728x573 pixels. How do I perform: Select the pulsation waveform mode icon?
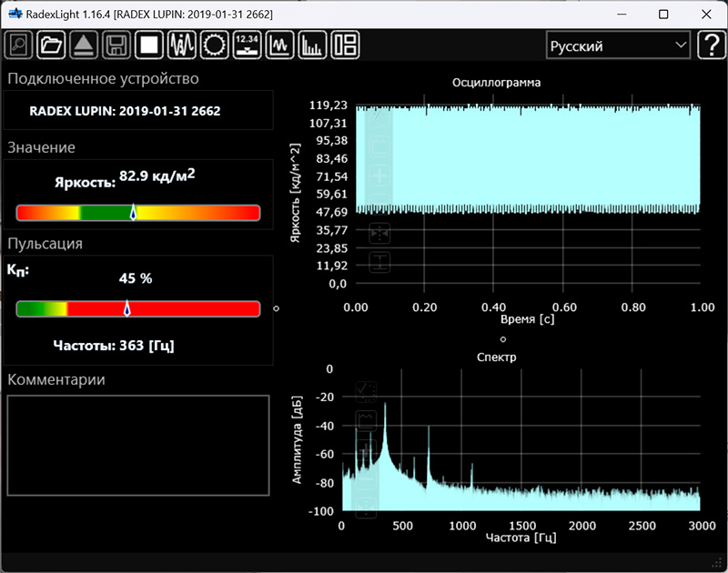182,45
